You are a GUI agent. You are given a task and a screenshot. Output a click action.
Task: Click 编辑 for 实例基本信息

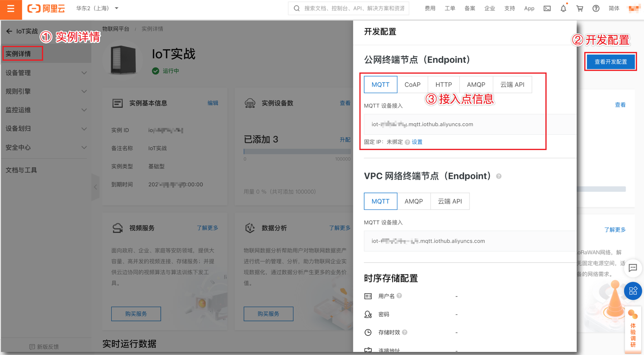pyautogui.click(x=213, y=103)
